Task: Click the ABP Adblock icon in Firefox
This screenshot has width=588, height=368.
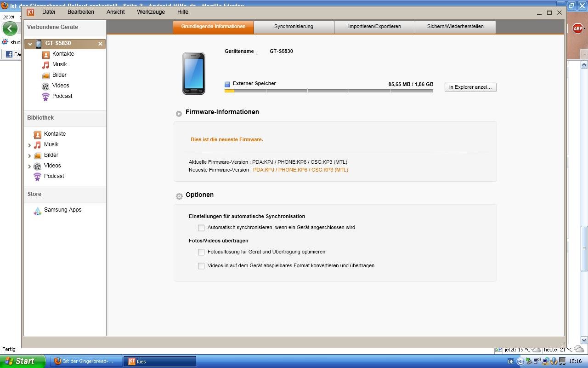Action: click(577, 29)
